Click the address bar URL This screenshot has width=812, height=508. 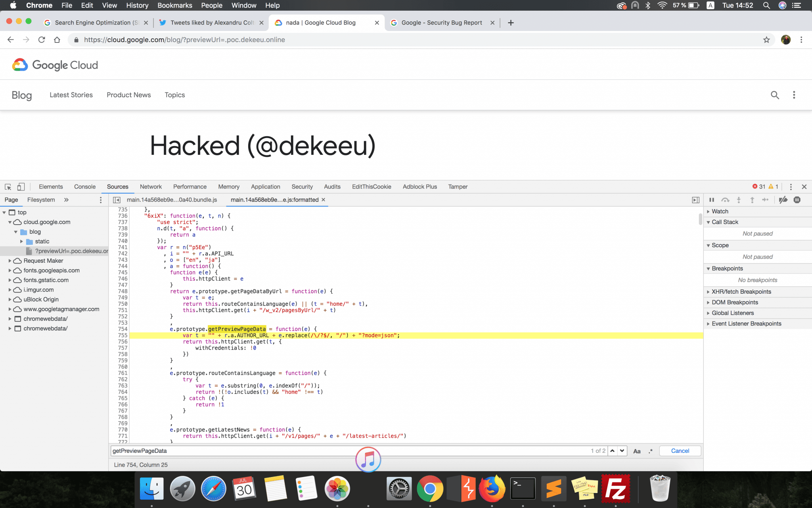[x=184, y=40]
